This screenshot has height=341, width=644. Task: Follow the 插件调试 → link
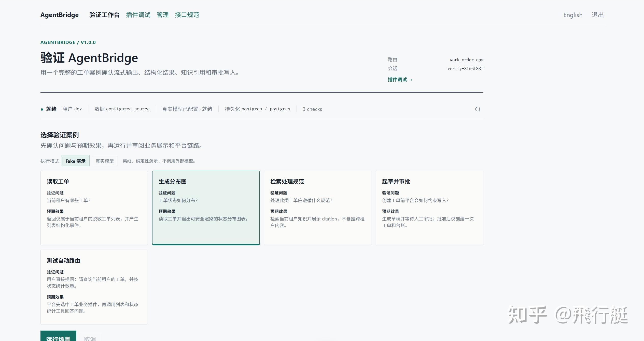[x=400, y=80]
